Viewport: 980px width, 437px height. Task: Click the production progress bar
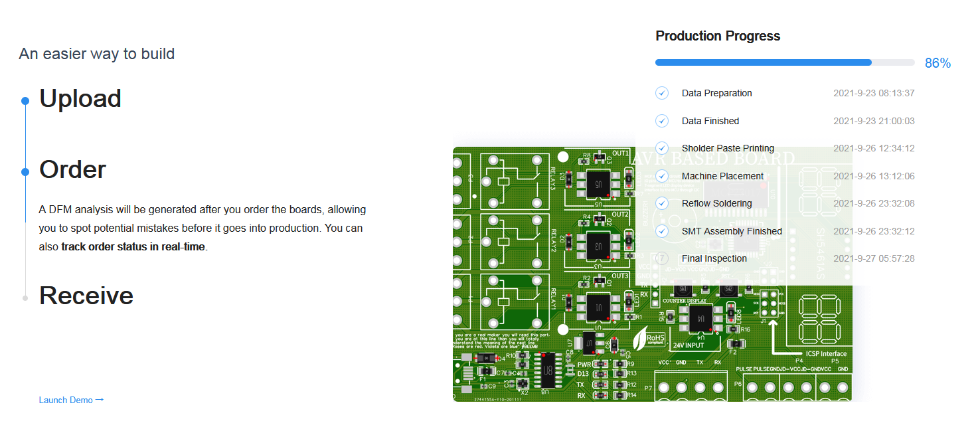tap(785, 62)
